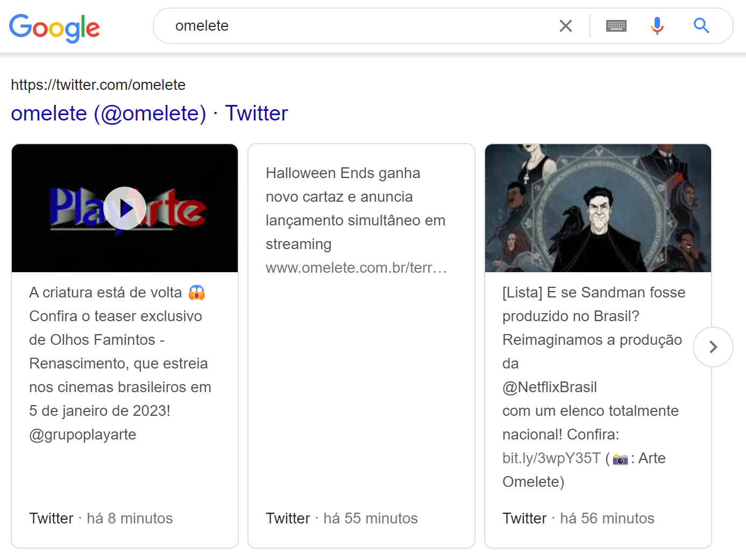Clear the search query with the X icon

[x=565, y=25]
